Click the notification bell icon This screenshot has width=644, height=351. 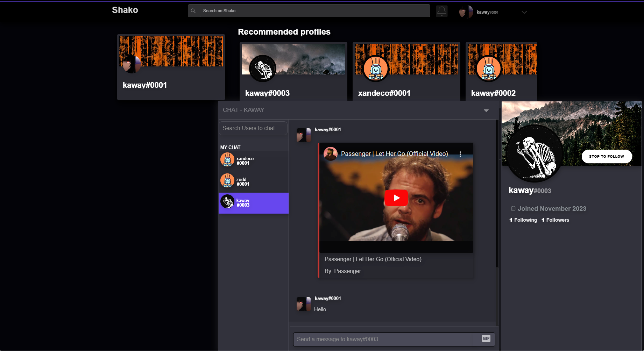click(x=442, y=11)
